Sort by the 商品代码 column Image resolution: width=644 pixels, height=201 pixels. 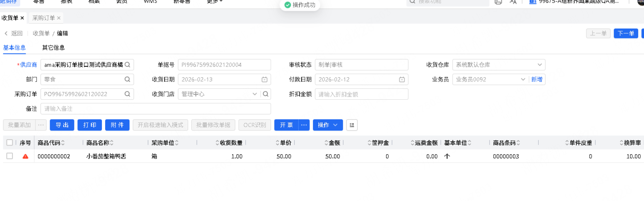tap(63, 143)
